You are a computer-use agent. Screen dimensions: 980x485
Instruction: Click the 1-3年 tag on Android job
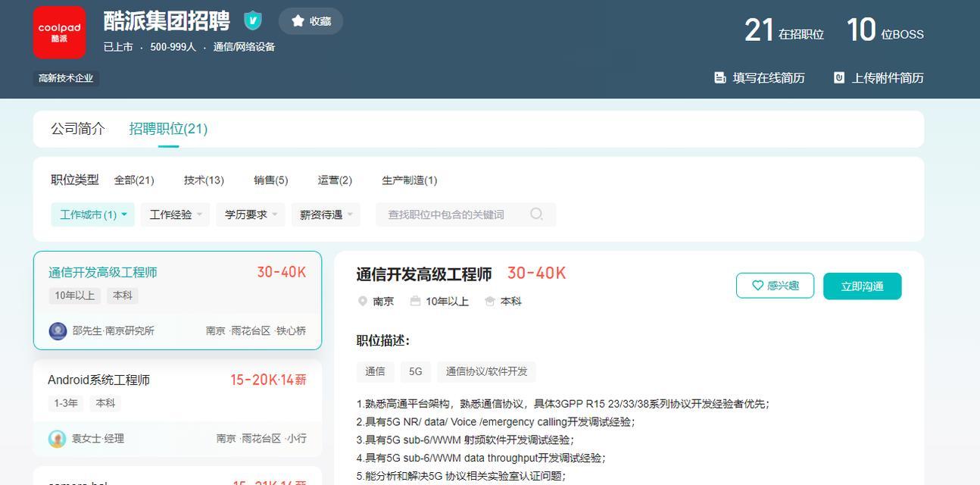tap(66, 403)
